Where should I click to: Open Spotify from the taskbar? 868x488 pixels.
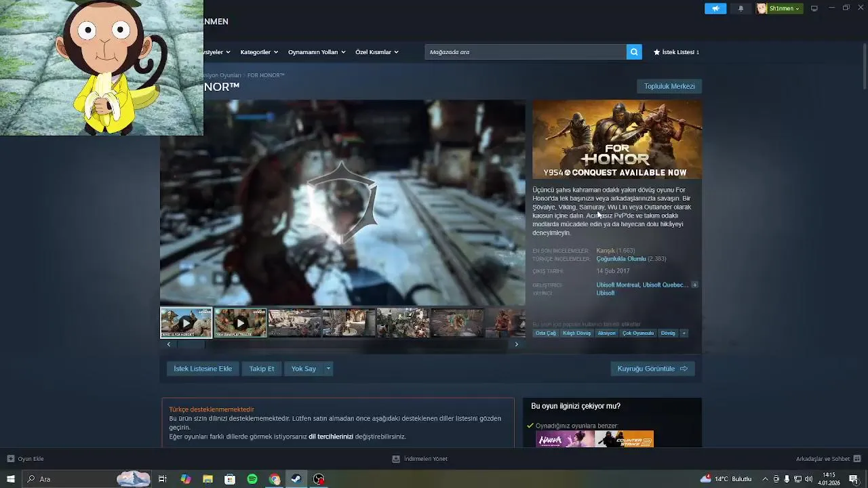click(252, 479)
